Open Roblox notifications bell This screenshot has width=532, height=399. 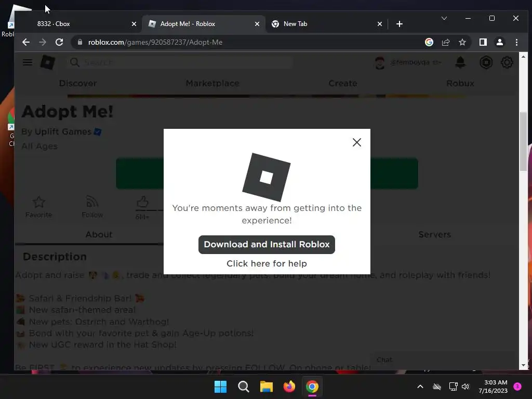click(460, 62)
